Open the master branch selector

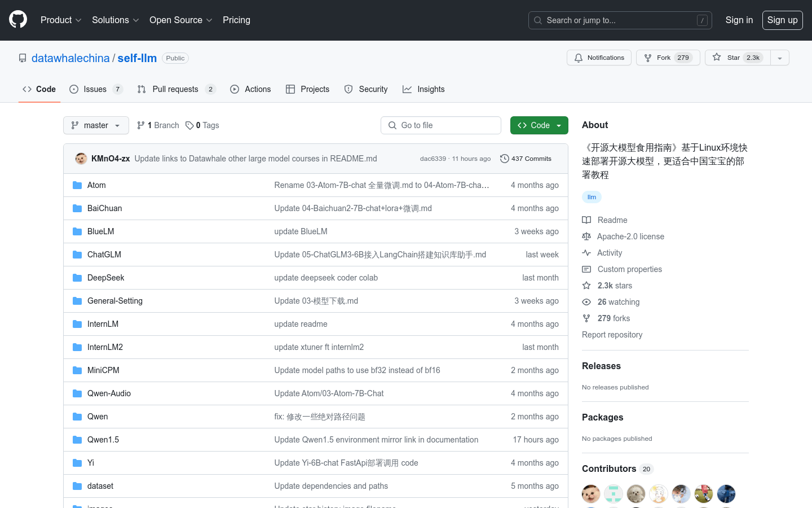[96, 125]
